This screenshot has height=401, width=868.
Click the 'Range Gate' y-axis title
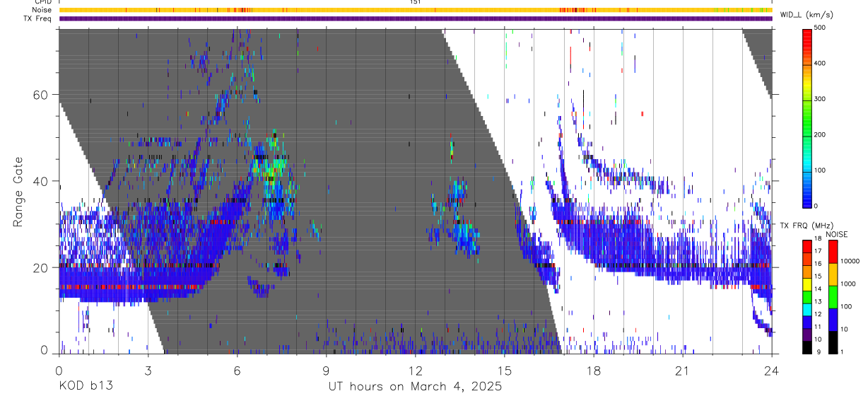click(x=18, y=192)
